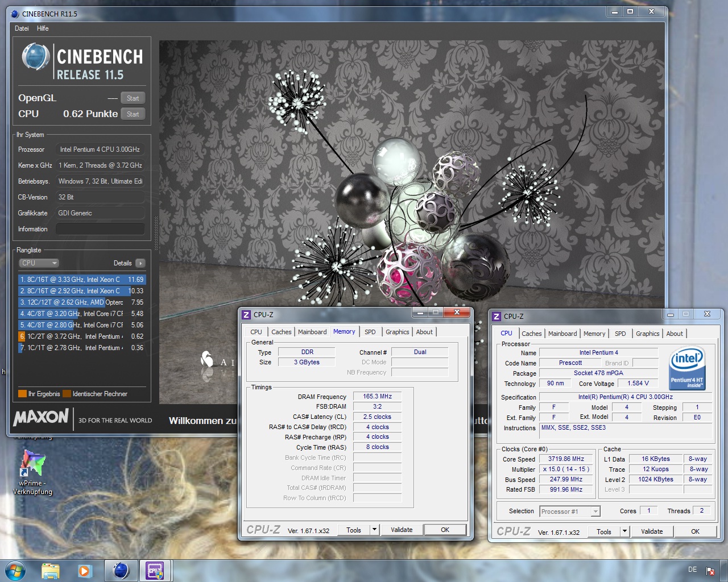Click OK in right CPU-Z window
Screen dimensions: 728x582
[696, 532]
